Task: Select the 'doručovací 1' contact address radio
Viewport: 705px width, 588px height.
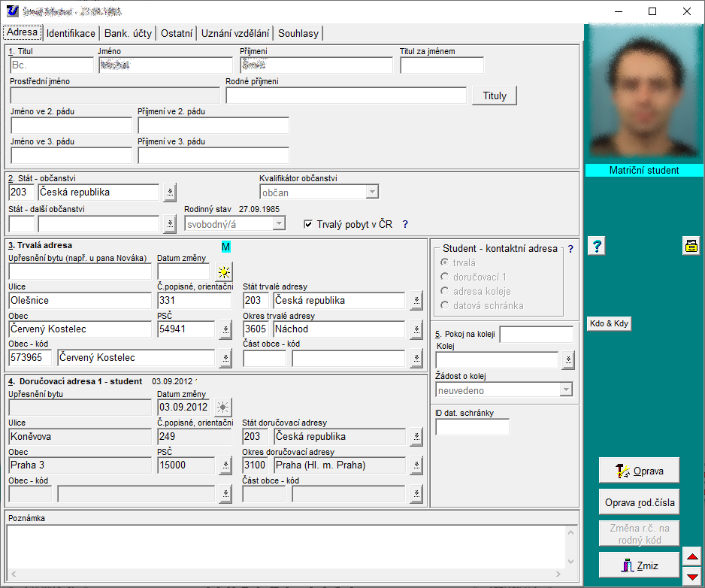Action: click(x=445, y=277)
